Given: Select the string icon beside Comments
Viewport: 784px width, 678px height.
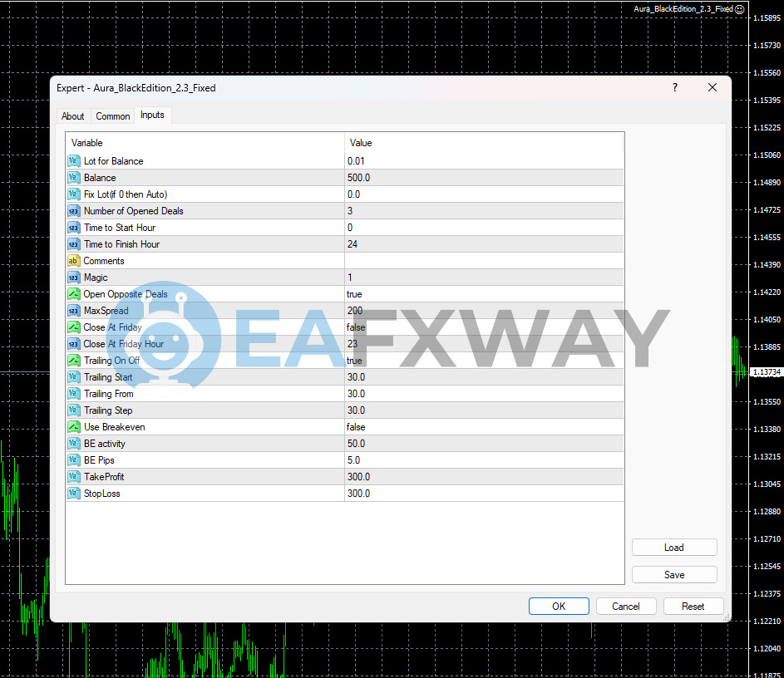Looking at the screenshot, I should 73,261.
